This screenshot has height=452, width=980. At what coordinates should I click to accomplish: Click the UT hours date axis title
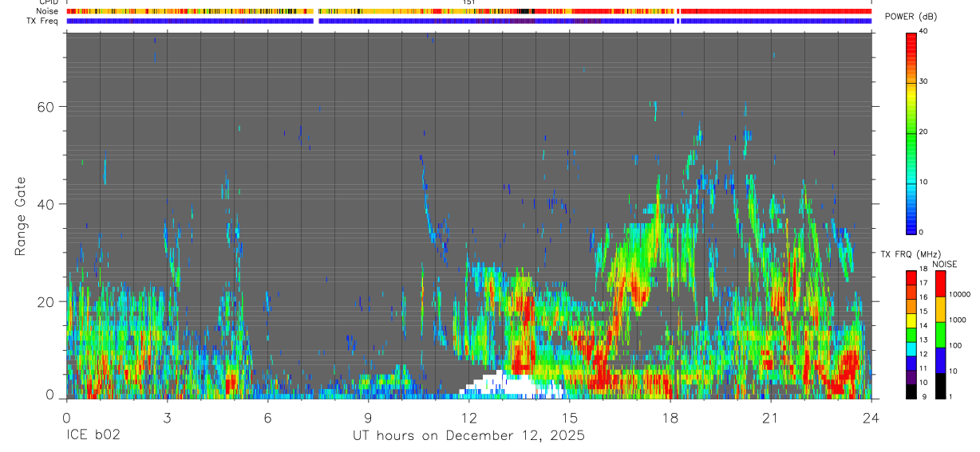coord(468,436)
